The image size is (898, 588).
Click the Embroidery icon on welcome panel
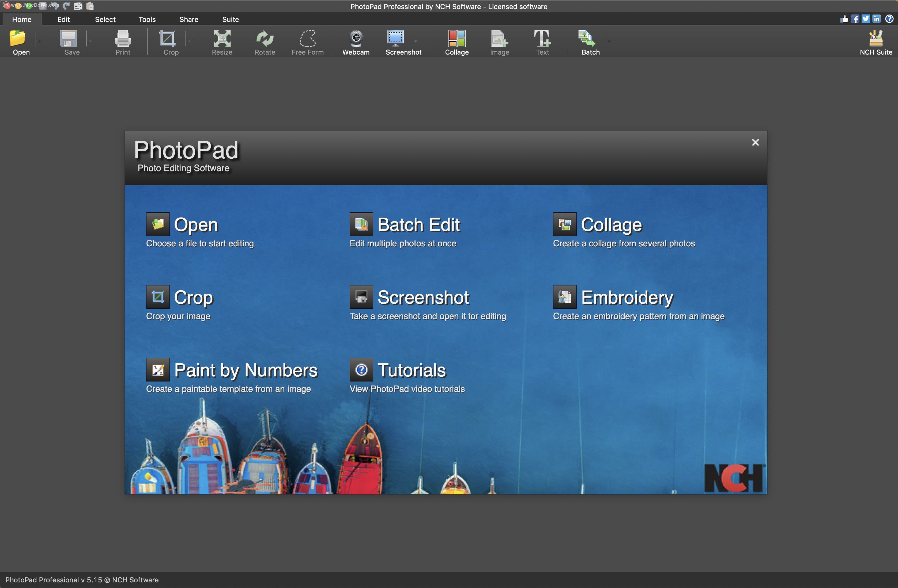[564, 297]
